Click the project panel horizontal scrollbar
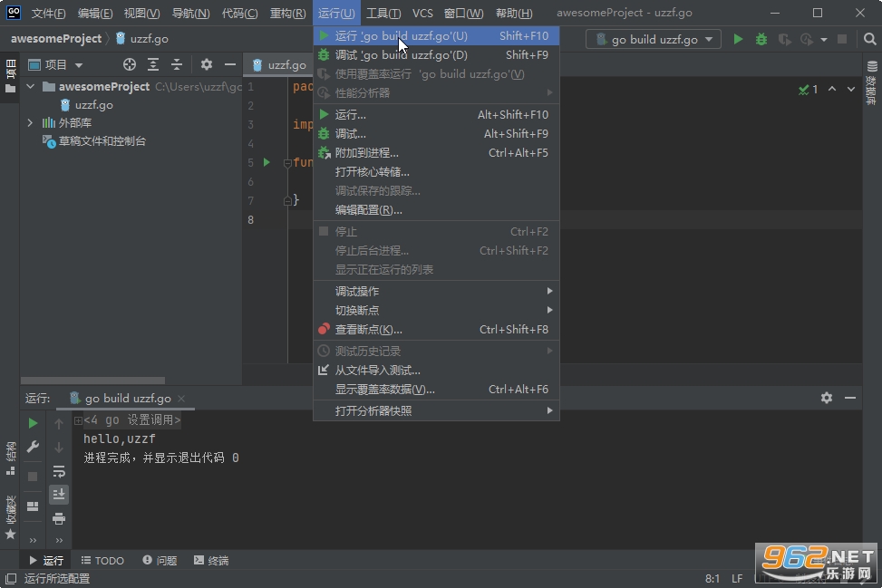Viewport: 882px width, 588px height. tap(92, 381)
